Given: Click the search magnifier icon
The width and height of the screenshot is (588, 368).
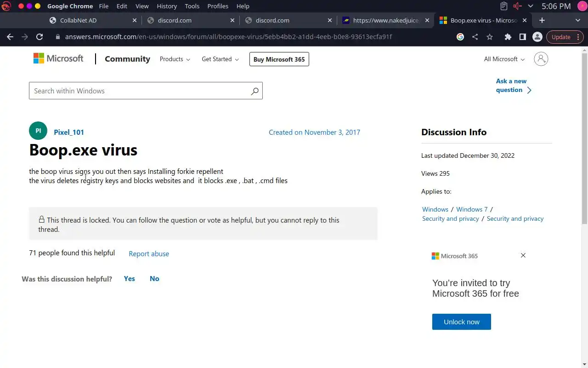Looking at the screenshot, I should (254, 91).
